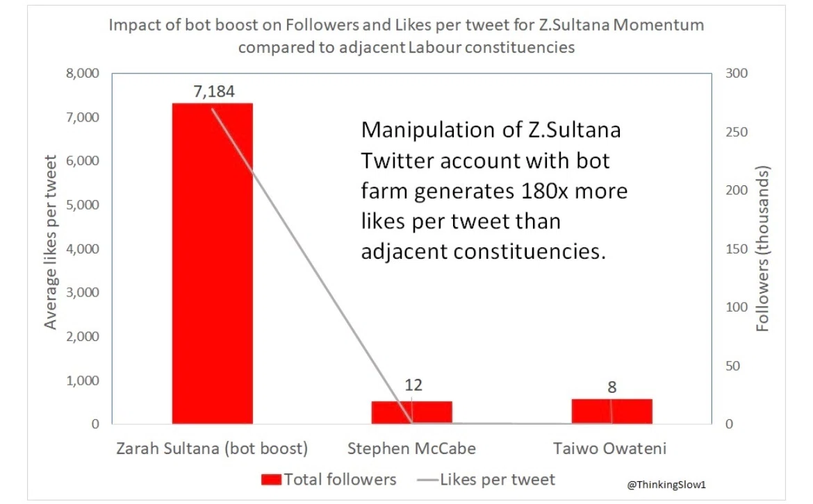Select the Taiwo Owateni red bar
The width and height of the screenshot is (813, 504).
click(611, 411)
